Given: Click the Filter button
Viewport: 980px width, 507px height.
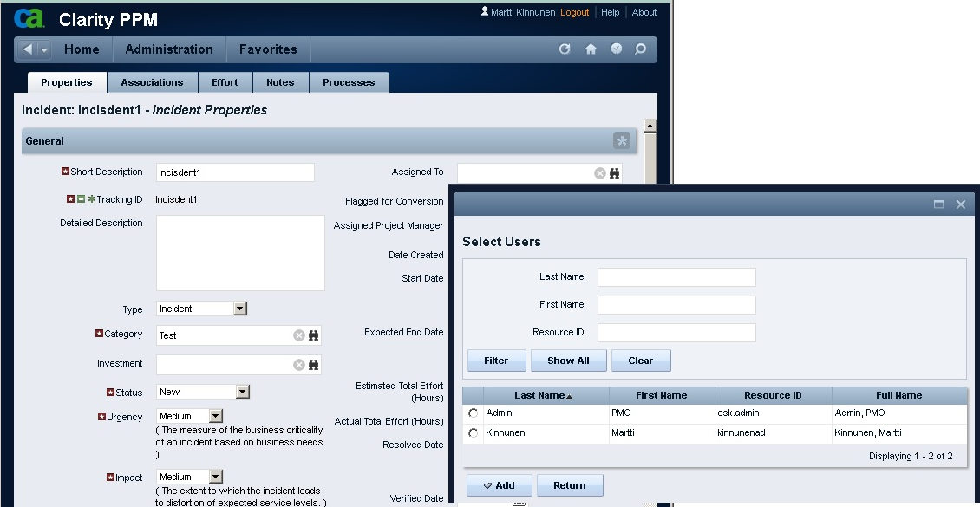Looking at the screenshot, I should point(496,361).
